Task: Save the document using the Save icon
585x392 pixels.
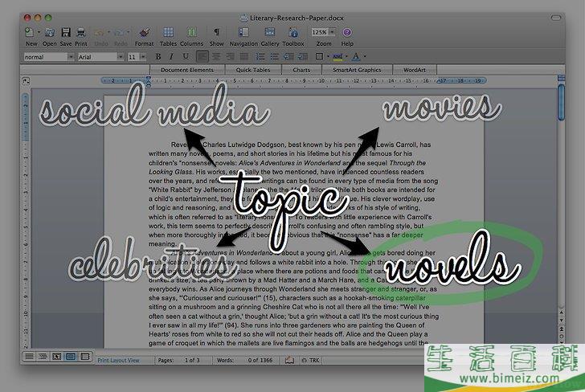Action: point(66,32)
